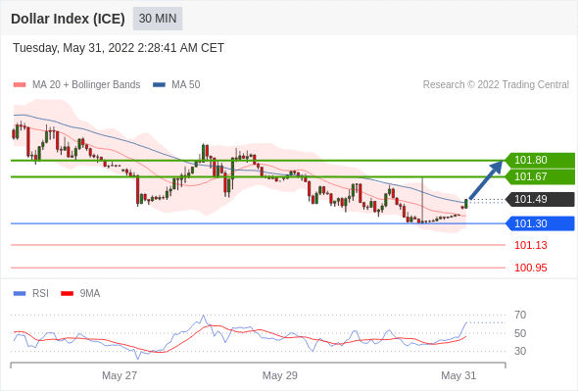Viewport: 578px width, 392px height.
Task: Click the May 31 date axis label
Action: (458, 375)
